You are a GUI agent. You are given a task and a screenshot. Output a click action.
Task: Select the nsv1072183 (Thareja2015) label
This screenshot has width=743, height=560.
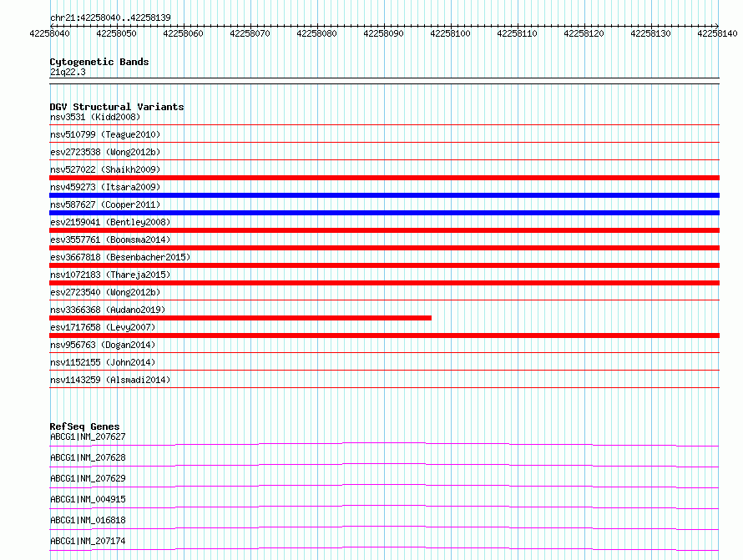110,275
